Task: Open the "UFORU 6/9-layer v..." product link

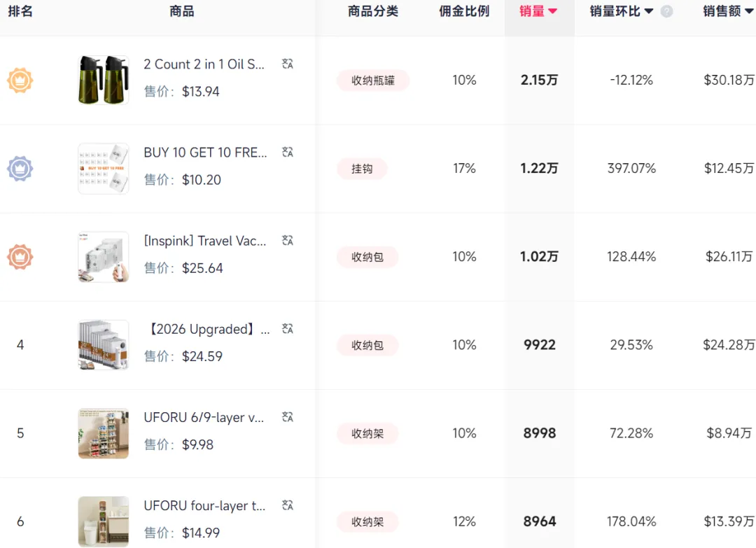Action: click(204, 416)
